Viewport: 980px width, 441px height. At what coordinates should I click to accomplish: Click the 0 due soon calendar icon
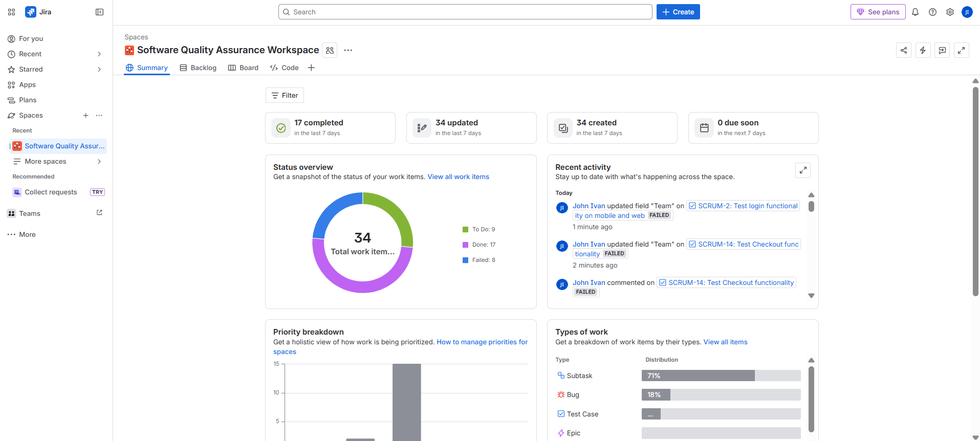point(704,128)
